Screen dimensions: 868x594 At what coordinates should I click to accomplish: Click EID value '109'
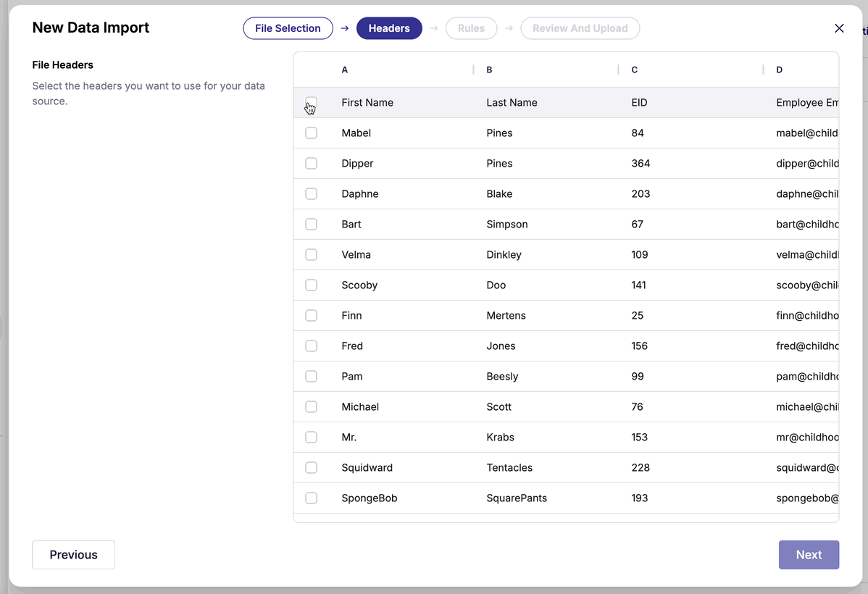click(x=640, y=255)
